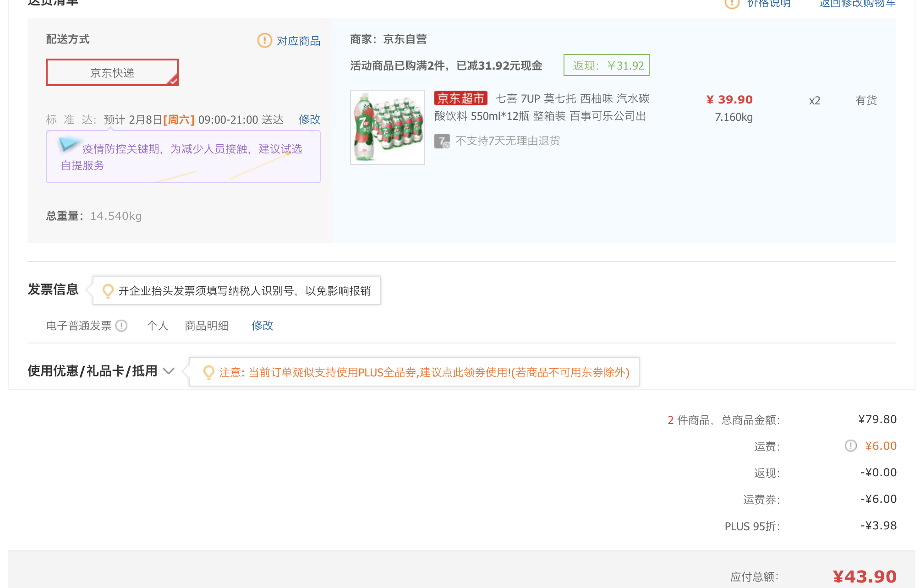Click the PLUS coupon notice lightbulb icon
This screenshot has width=920, height=588.
click(209, 372)
